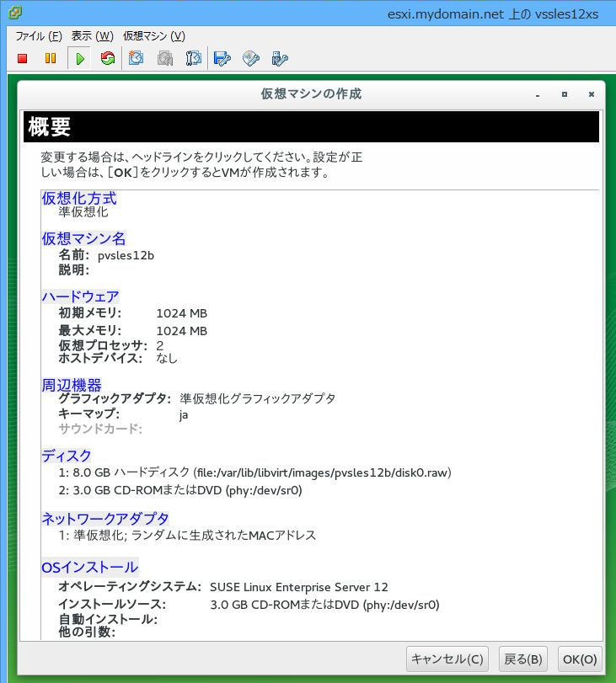Click the 準仮想化 value under 仮想化方式
This screenshot has height=683, width=616.
pos(83,212)
